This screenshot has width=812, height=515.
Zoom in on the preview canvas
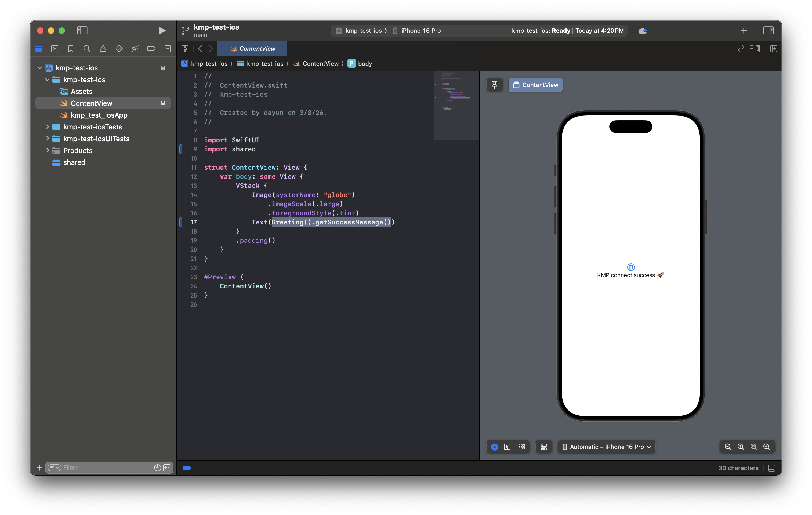766,447
